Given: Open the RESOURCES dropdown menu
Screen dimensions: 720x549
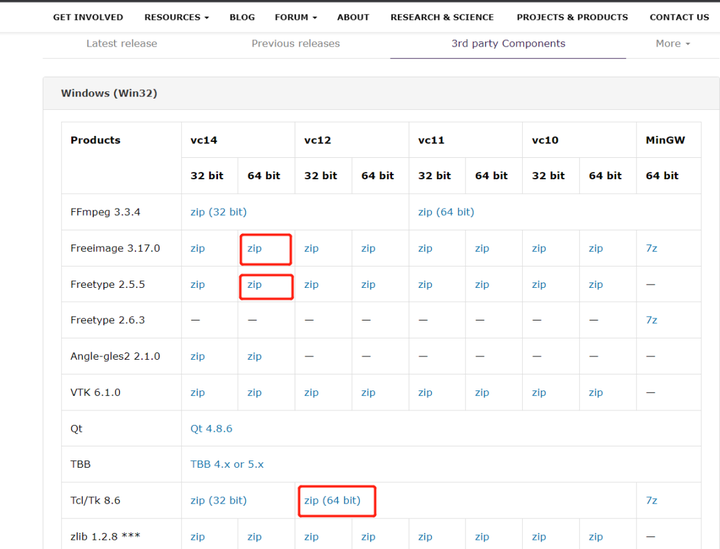Looking at the screenshot, I should point(176,17).
